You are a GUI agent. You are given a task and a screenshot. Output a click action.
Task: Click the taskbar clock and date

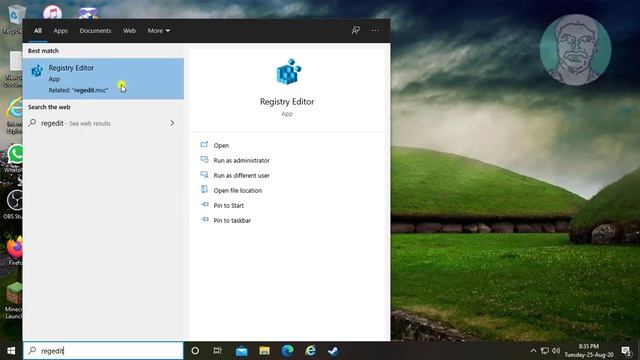click(x=589, y=351)
